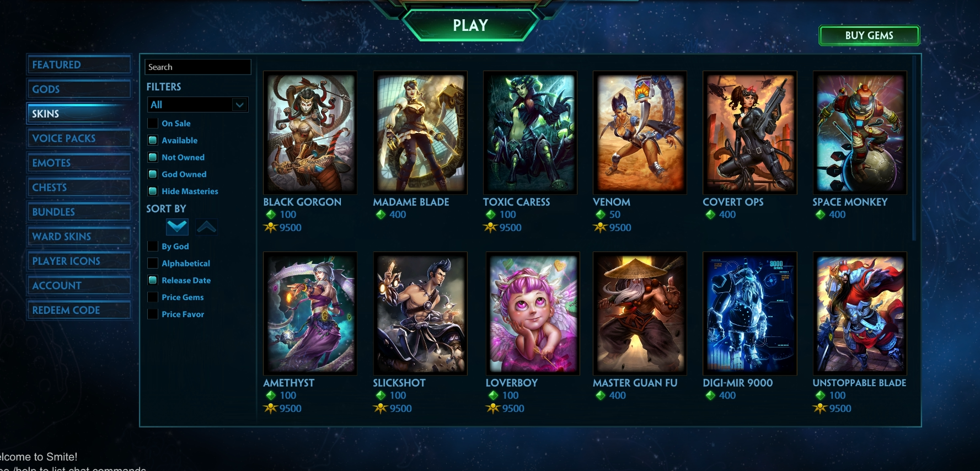The height and width of the screenshot is (471, 980).
Task: Enable the On Sale filter checkbox
Action: pos(153,123)
